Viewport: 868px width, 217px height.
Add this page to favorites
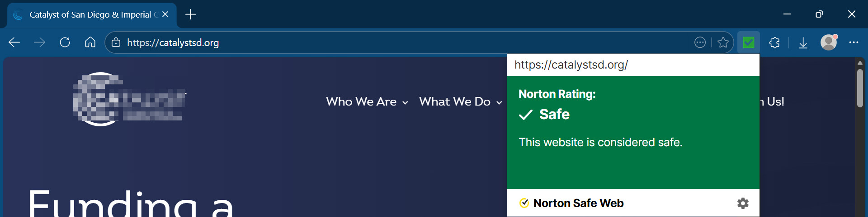pos(723,42)
